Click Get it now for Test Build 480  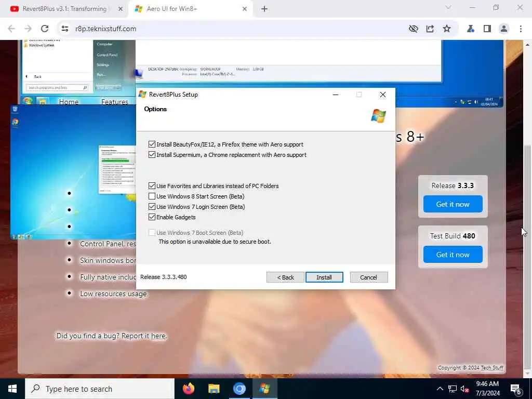tap(453, 255)
